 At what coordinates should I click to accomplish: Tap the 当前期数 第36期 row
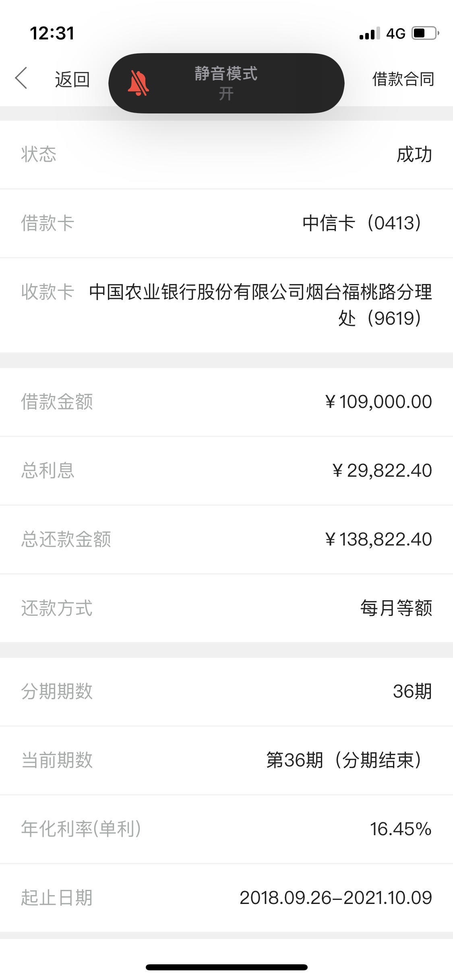point(226,761)
